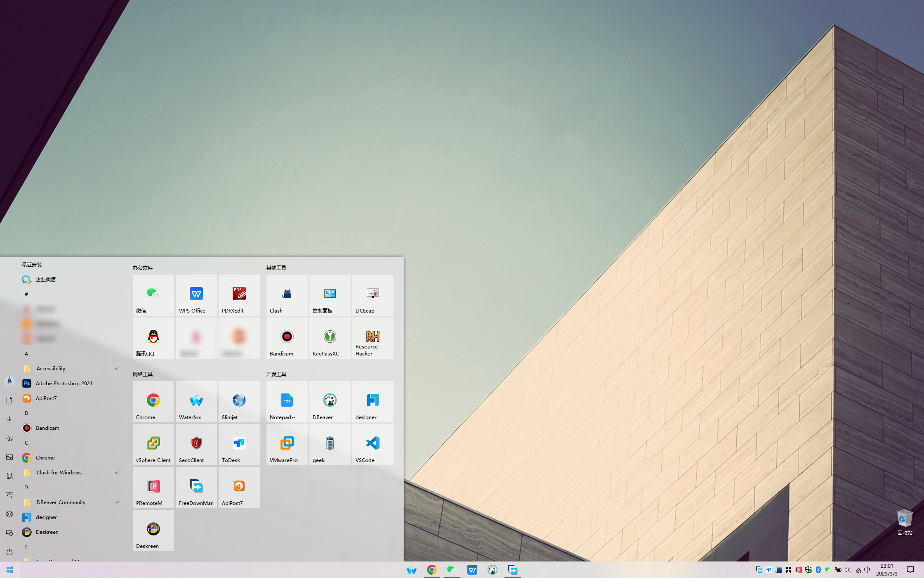Viewport: 924px width, 578px height.
Task: Switch to Waterfox on the taskbar
Action: 412,570
